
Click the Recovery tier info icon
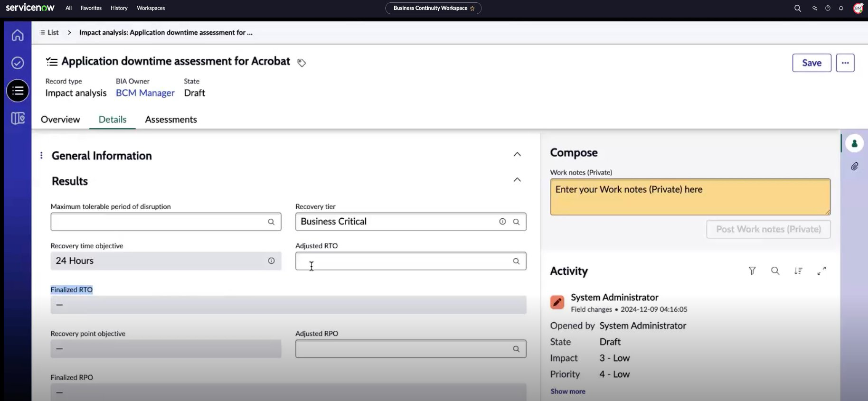[502, 222]
